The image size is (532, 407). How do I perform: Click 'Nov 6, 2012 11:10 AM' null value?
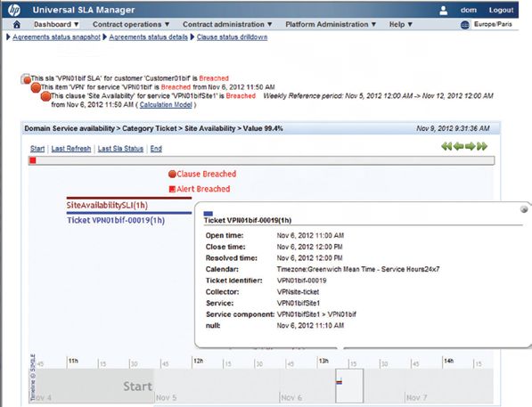tap(310, 326)
